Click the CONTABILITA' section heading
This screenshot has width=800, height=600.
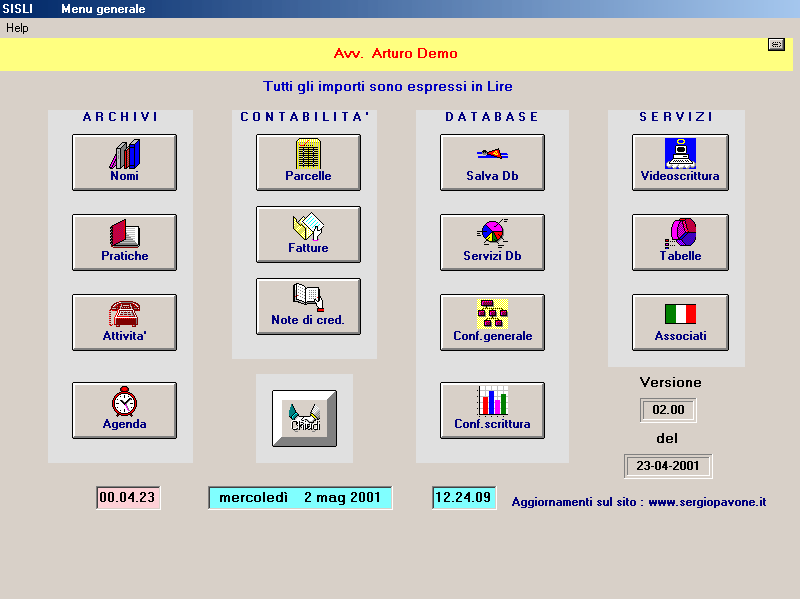[x=305, y=117]
